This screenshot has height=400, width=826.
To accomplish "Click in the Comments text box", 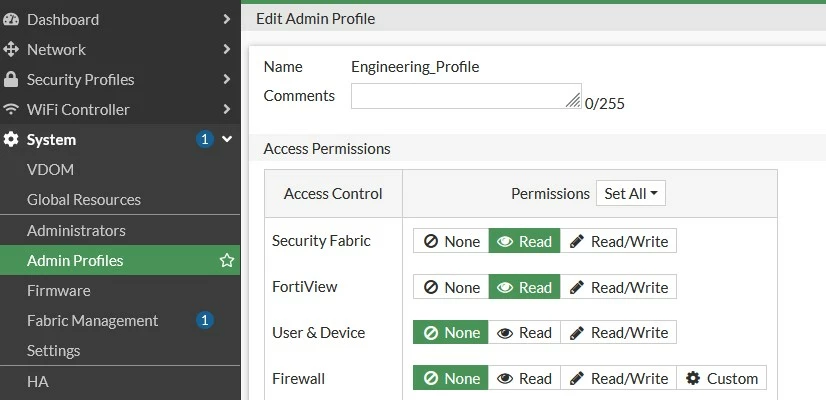I will 466,96.
